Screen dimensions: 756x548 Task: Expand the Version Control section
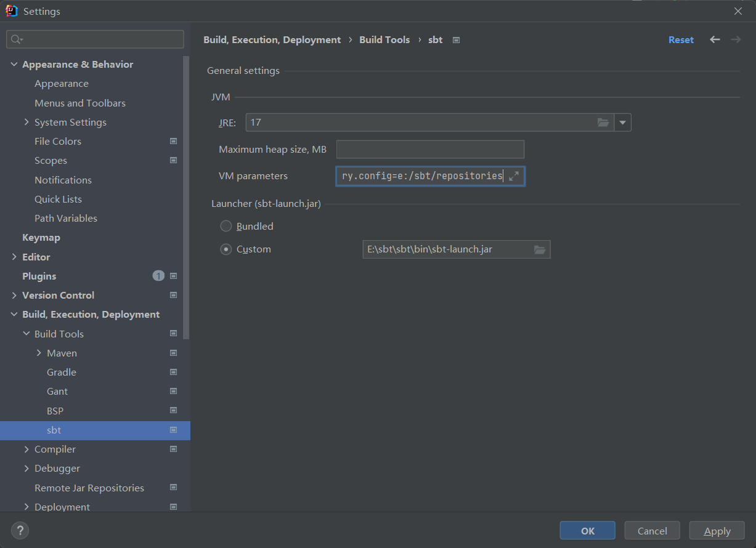pos(14,295)
